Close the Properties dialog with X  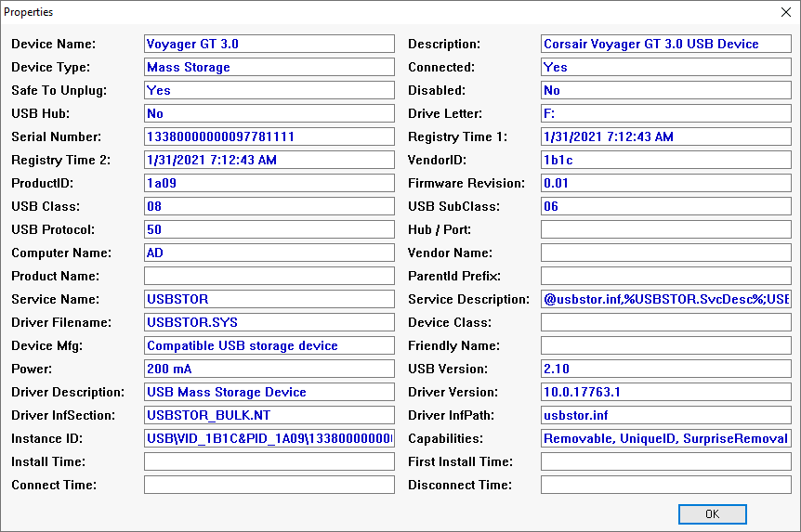pos(786,12)
